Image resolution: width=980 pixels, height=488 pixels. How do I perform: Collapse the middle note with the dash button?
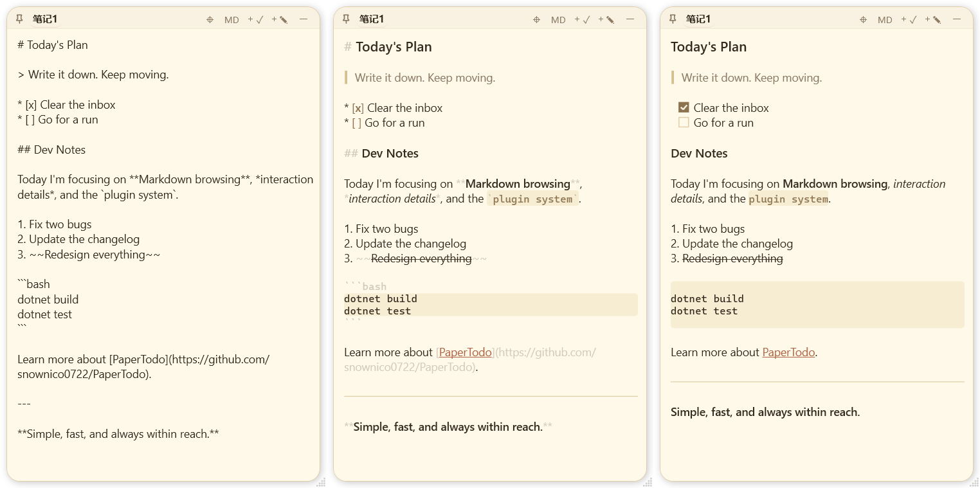[x=630, y=19]
